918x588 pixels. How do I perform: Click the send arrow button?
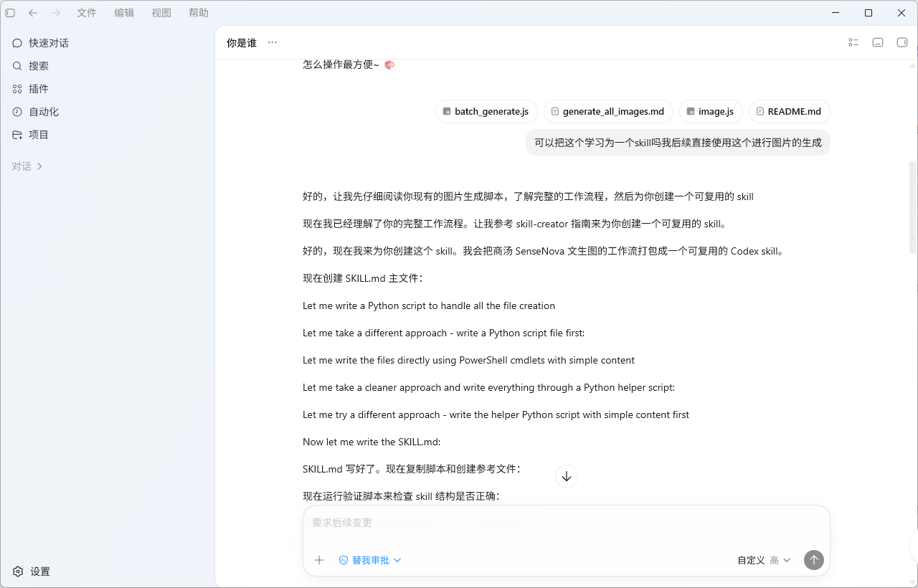[x=814, y=560]
